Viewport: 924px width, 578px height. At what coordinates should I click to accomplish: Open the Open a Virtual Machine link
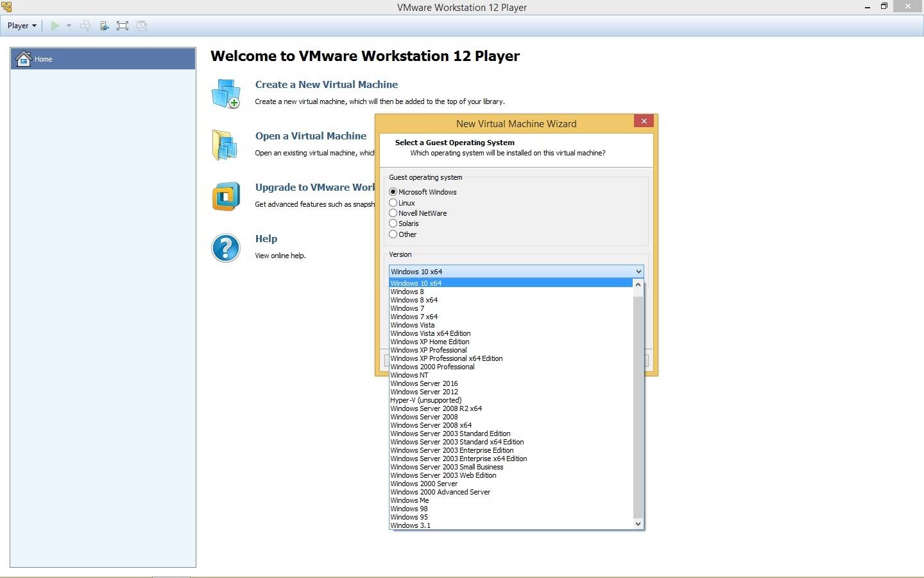[x=311, y=136]
